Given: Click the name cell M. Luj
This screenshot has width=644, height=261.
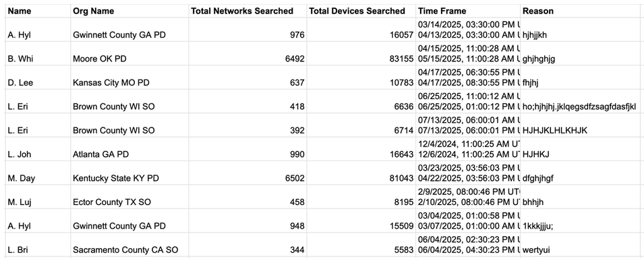Looking at the screenshot, I should coord(38,196).
